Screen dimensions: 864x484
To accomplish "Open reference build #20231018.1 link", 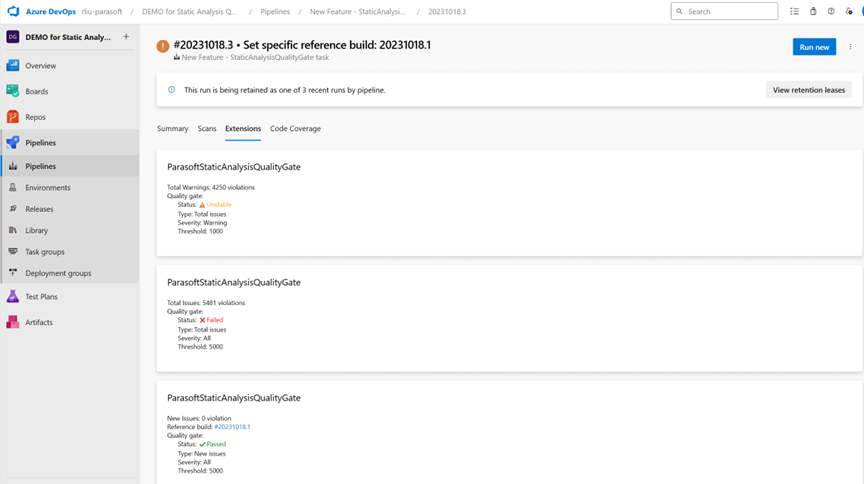I will (x=232, y=427).
